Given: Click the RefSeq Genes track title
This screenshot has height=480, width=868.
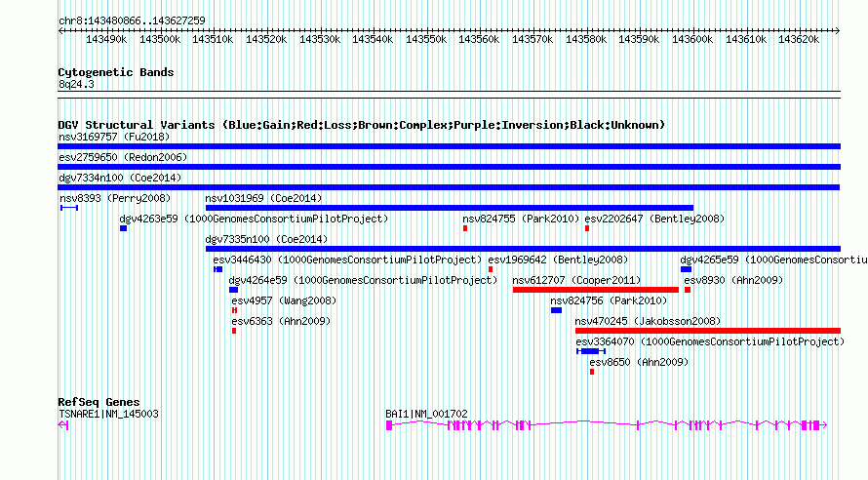Looking at the screenshot, I should [x=99, y=402].
